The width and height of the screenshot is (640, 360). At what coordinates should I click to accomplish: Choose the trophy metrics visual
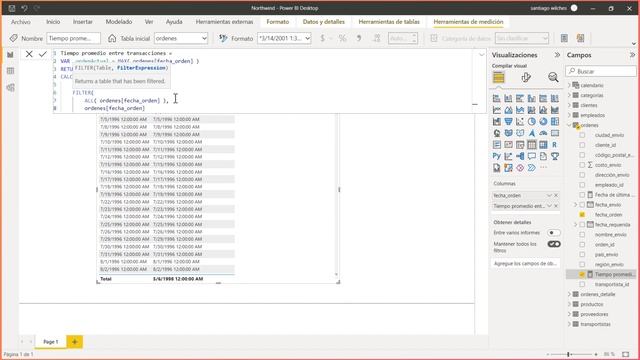(x=555, y=156)
